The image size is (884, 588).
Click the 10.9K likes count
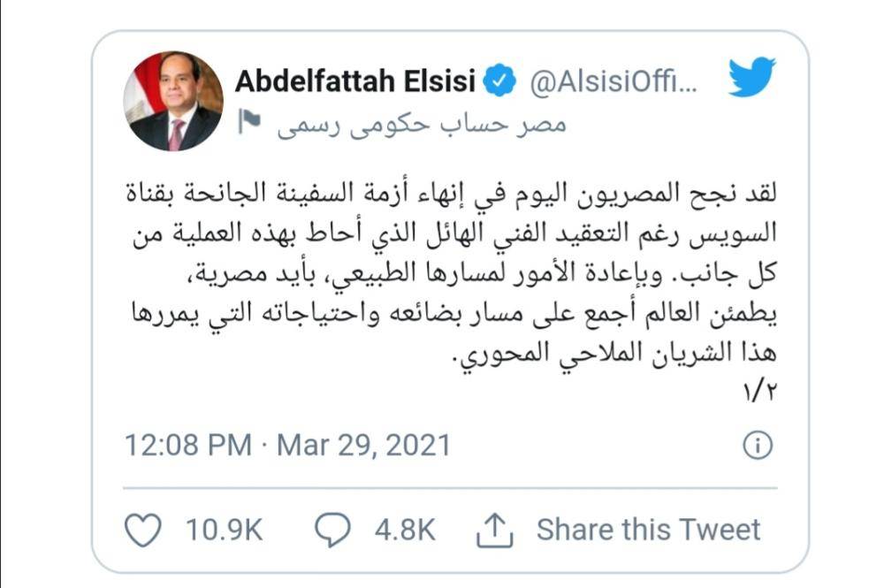tap(224, 530)
